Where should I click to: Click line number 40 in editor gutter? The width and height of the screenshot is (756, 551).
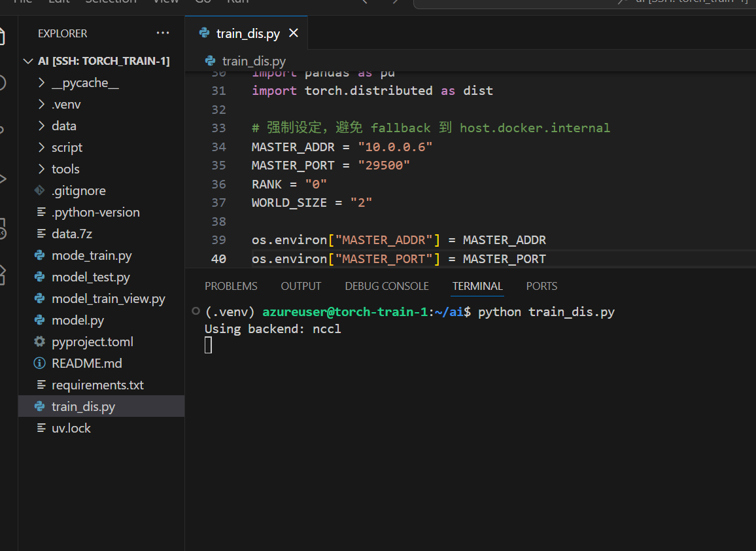(218, 259)
